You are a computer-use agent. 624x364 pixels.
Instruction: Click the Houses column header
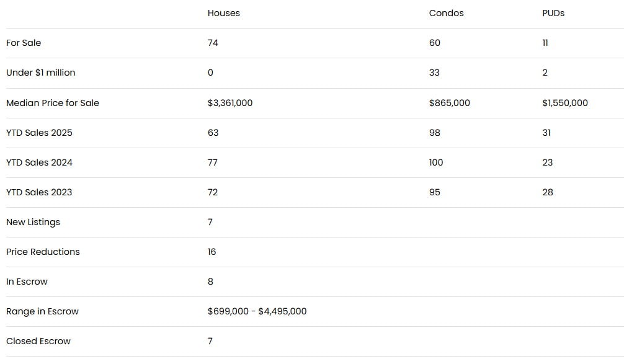(223, 13)
